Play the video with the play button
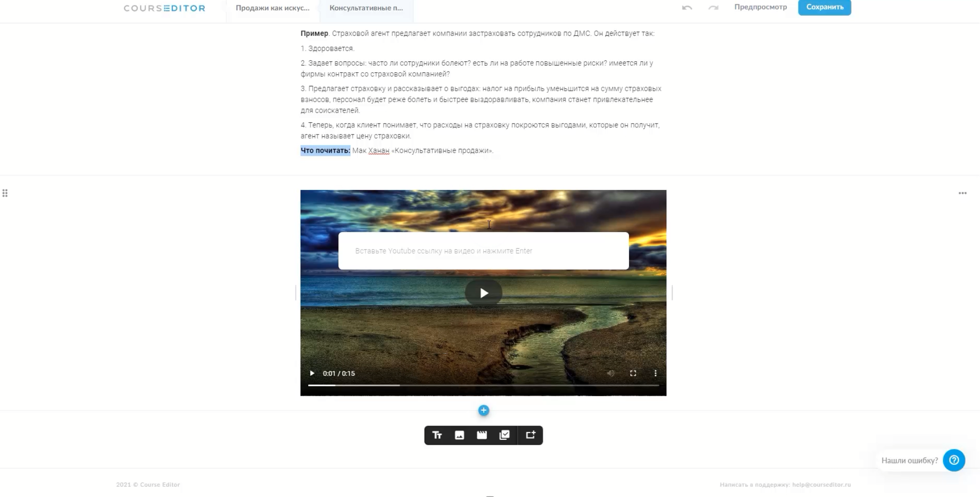Viewport: 980px width, 497px height. (483, 293)
